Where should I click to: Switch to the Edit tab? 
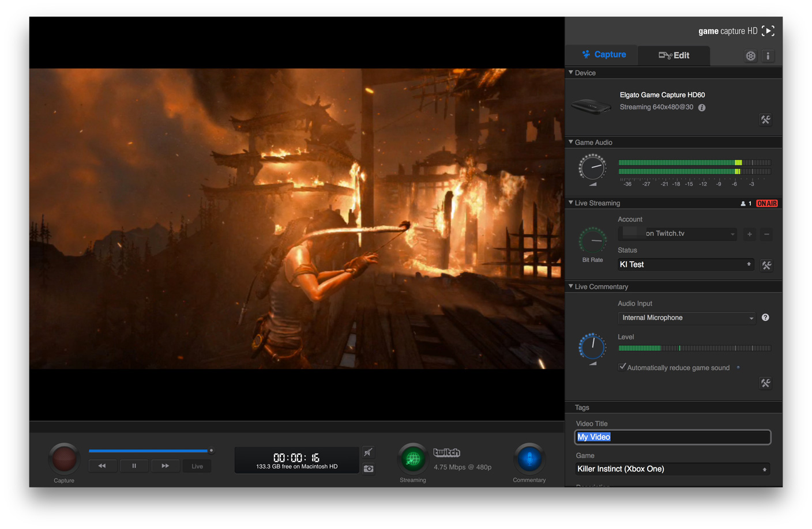tap(674, 55)
